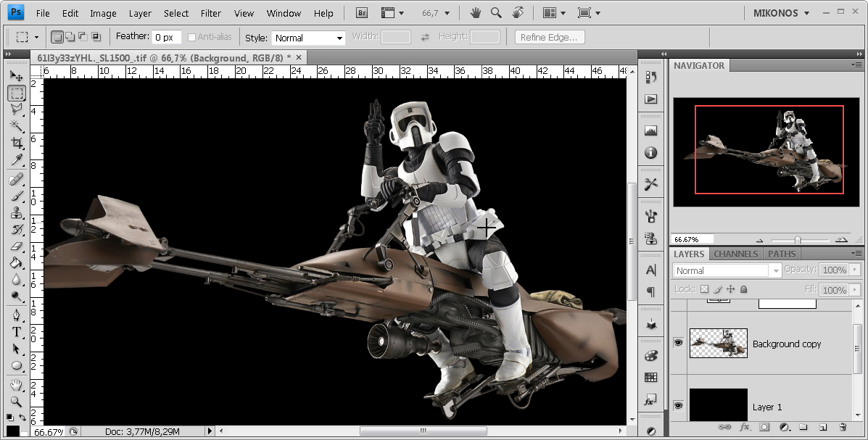Open the History panel icon
Image resolution: width=868 pixels, height=440 pixels.
pos(651,77)
